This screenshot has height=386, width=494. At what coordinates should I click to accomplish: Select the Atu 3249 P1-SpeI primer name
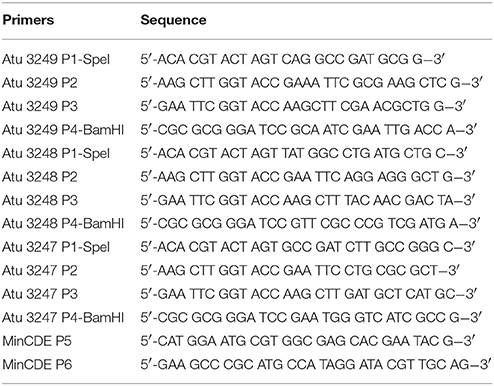tap(56, 60)
